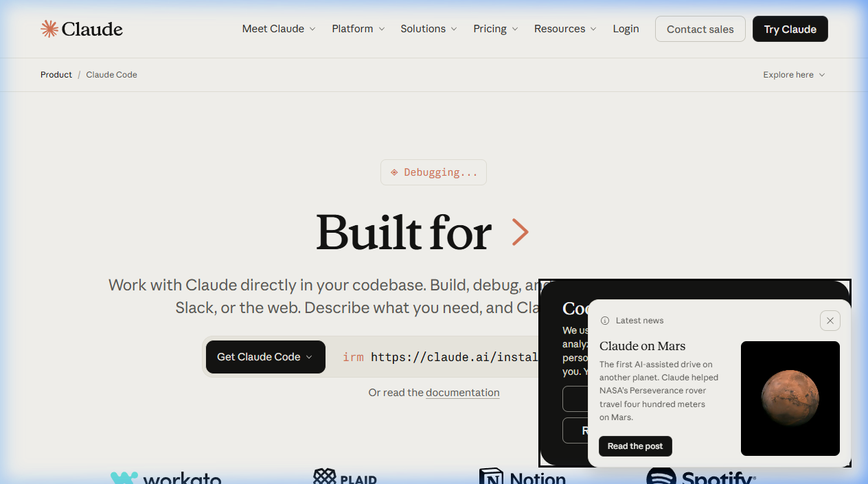The width and height of the screenshot is (868, 484).
Task: Click the info icon beside Latest news
Action: (x=605, y=321)
